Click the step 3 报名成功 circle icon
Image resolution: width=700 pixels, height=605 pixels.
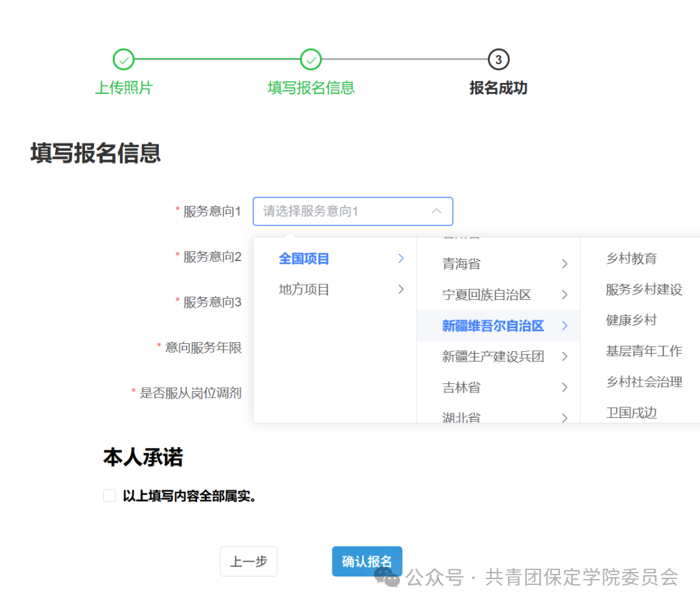tap(498, 60)
